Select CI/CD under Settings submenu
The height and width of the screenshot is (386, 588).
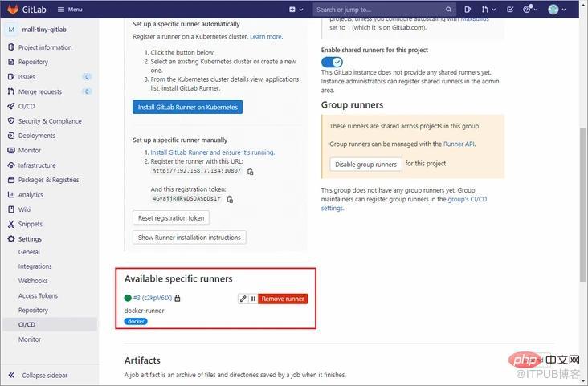click(x=50, y=324)
